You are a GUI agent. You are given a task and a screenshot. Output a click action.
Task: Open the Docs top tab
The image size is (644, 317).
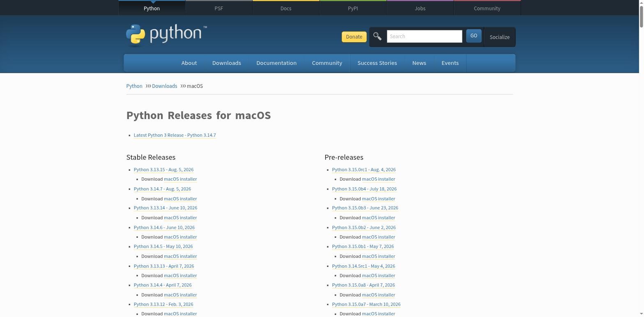(x=286, y=8)
